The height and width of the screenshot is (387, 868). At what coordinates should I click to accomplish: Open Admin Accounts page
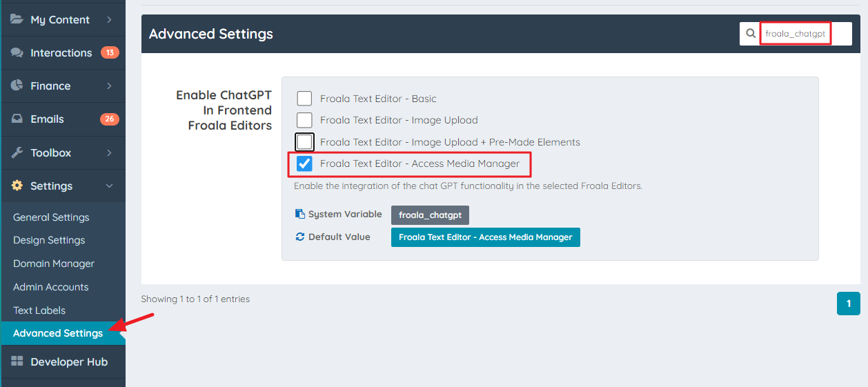51,287
